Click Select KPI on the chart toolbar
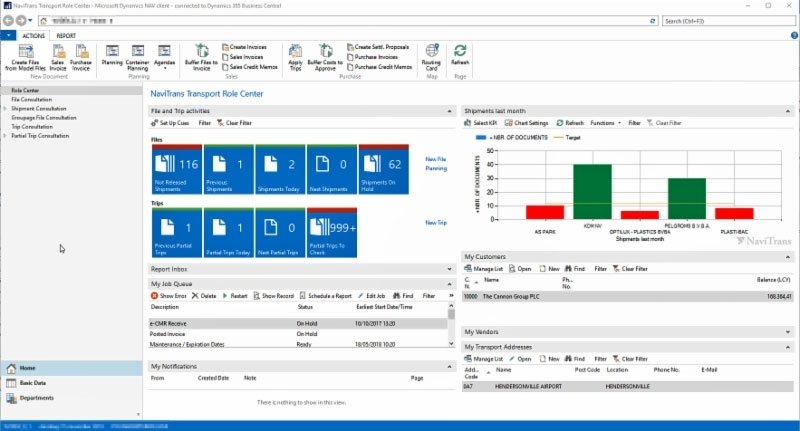This screenshot has height=431, width=800. (480, 123)
